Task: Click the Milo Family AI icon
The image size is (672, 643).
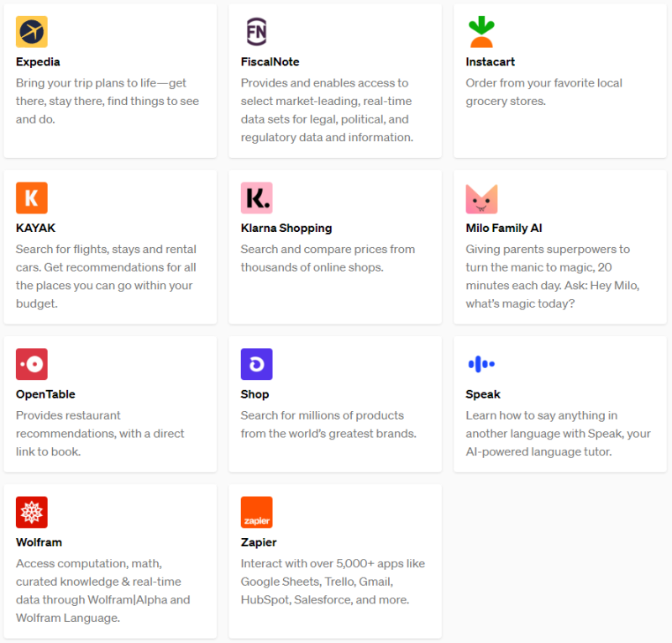Action: point(481,198)
